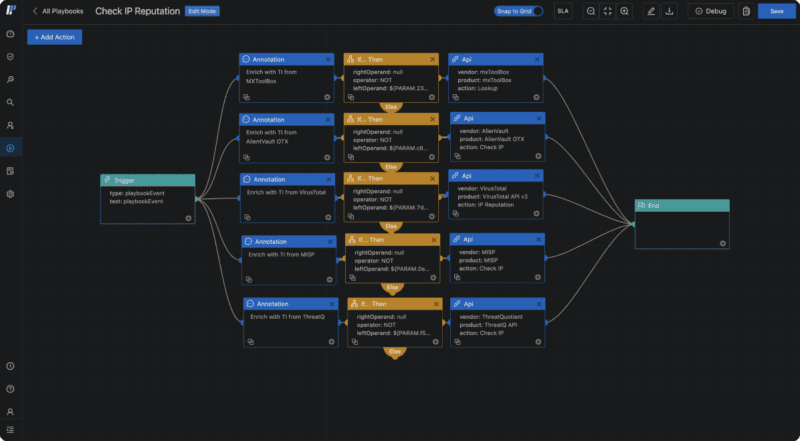
Task: Click the Save button
Action: tap(777, 11)
